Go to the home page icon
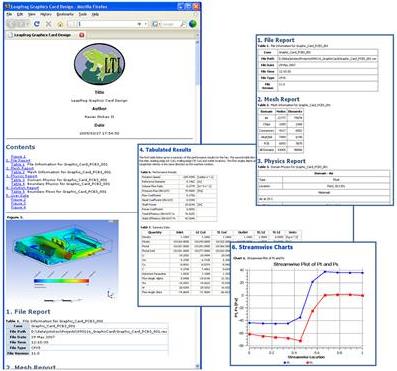This screenshot has width=397, height=371. [60, 24]
